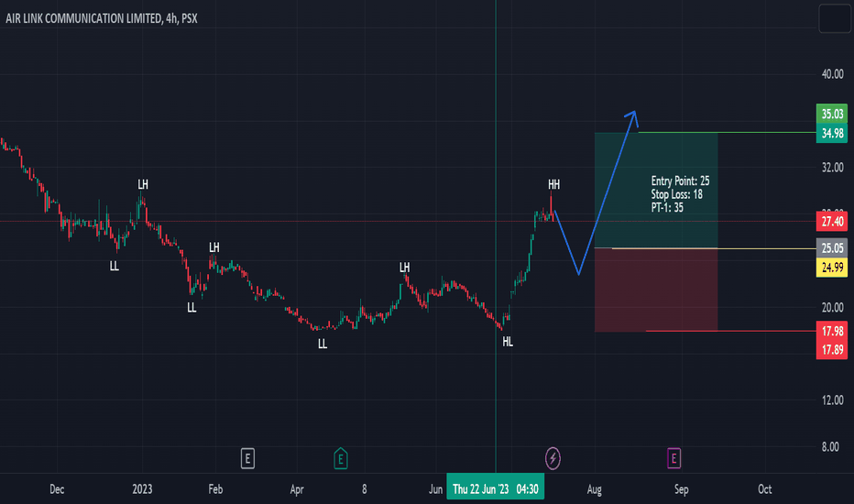Click the LL label before the Feb label
854x504 pixels.
coord(192,307)
